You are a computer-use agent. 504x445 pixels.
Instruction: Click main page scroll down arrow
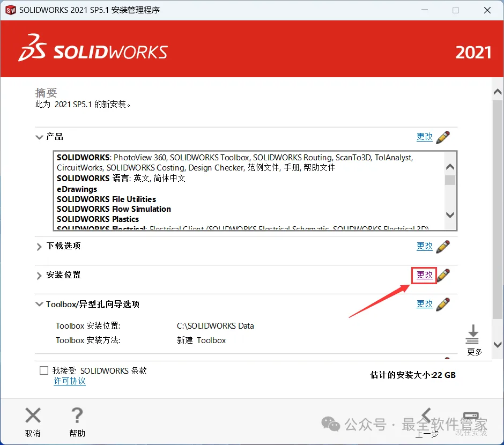[x=498, y=345]
